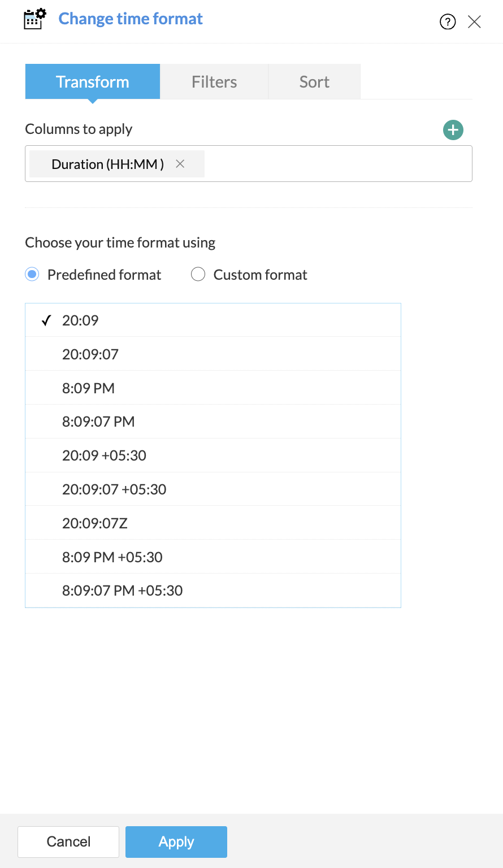Click the calendar gear icon in header
Viewport: 503px width, 868px height.
34,19
